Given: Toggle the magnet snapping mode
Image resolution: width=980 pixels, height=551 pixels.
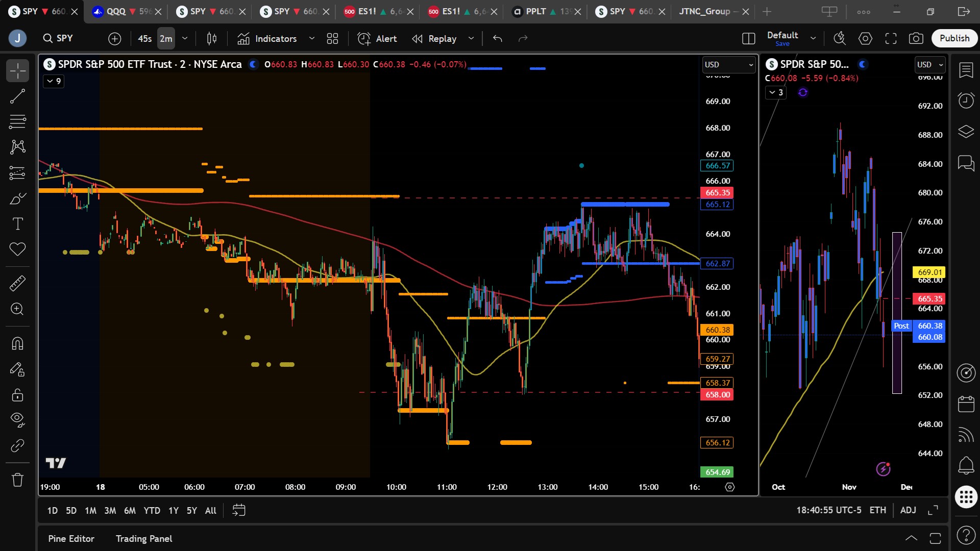Looking at the screenshot, I should pos(17,343).
